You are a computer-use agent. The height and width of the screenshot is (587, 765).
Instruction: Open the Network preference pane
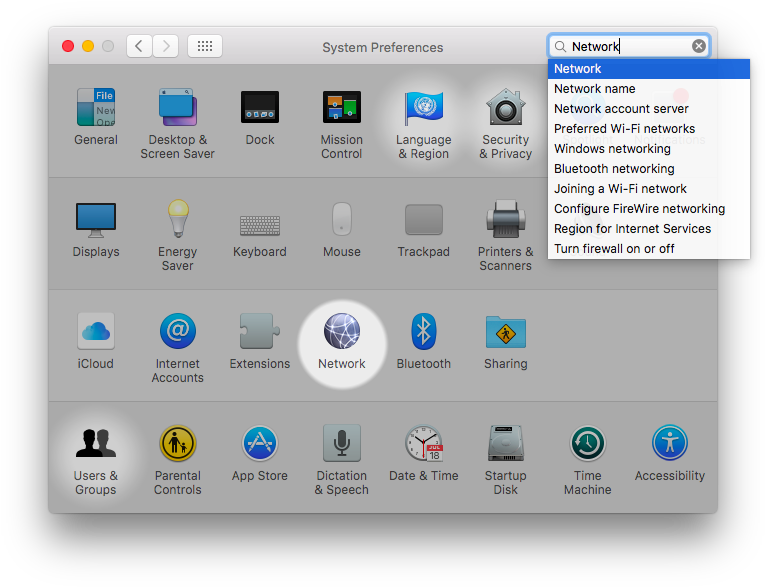[342, 333]
